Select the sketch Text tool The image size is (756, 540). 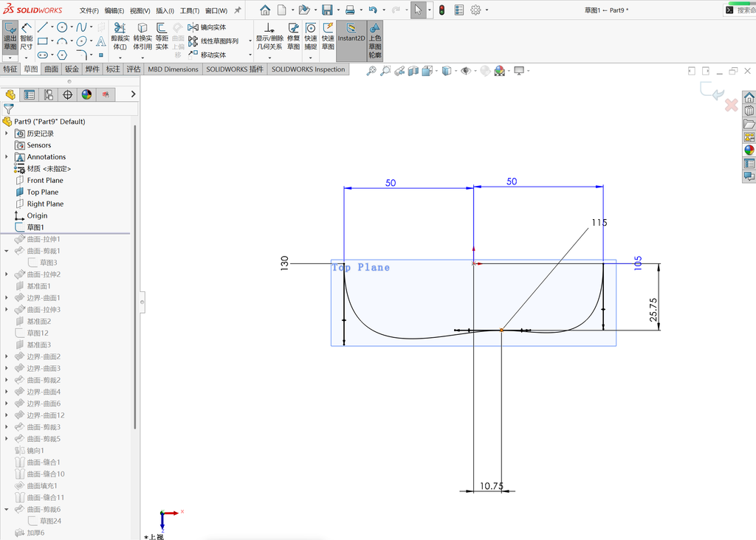100,41
